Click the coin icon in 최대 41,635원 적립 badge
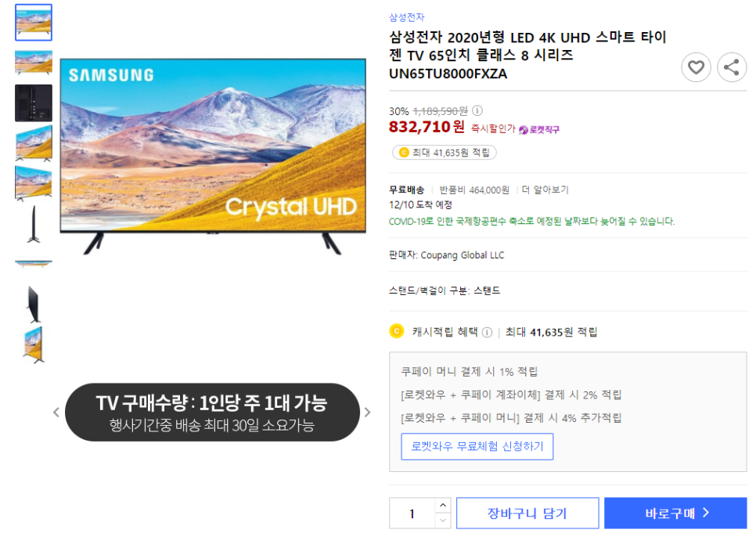This screenshot has height=537, width=756. [404, 153]
